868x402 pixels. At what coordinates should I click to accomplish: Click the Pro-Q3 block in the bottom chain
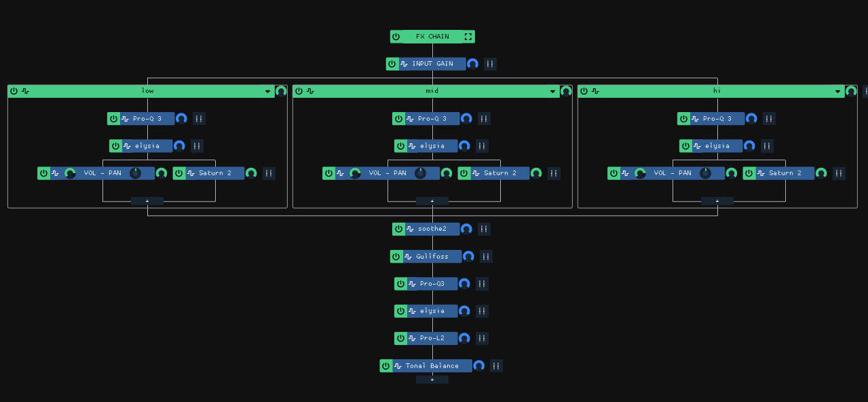click(x=432, y=284)
